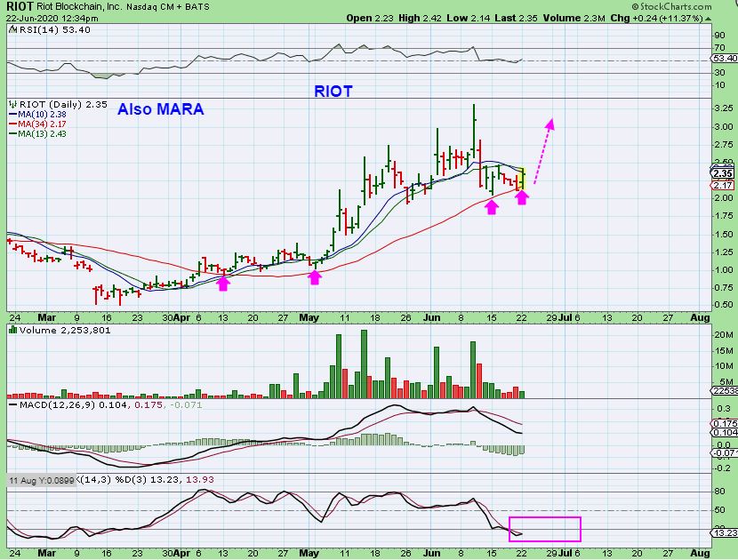Click the Low 2.14 value

click(469, 19)
